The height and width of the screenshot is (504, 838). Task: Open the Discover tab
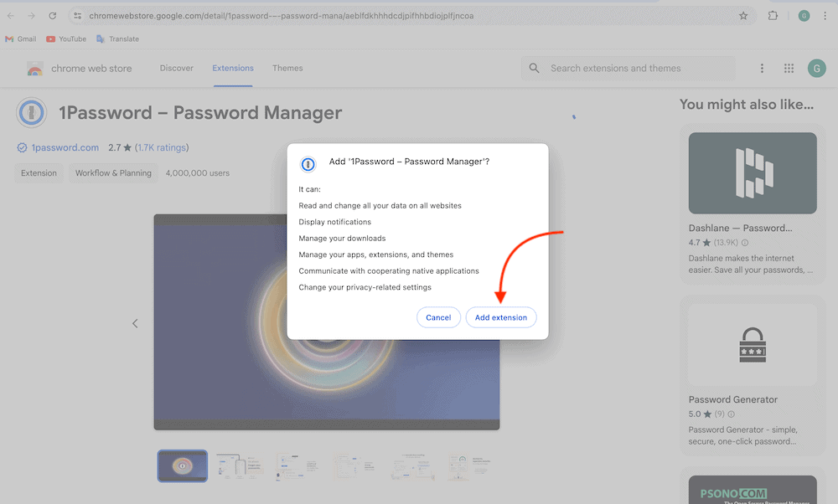click(176, 69)
